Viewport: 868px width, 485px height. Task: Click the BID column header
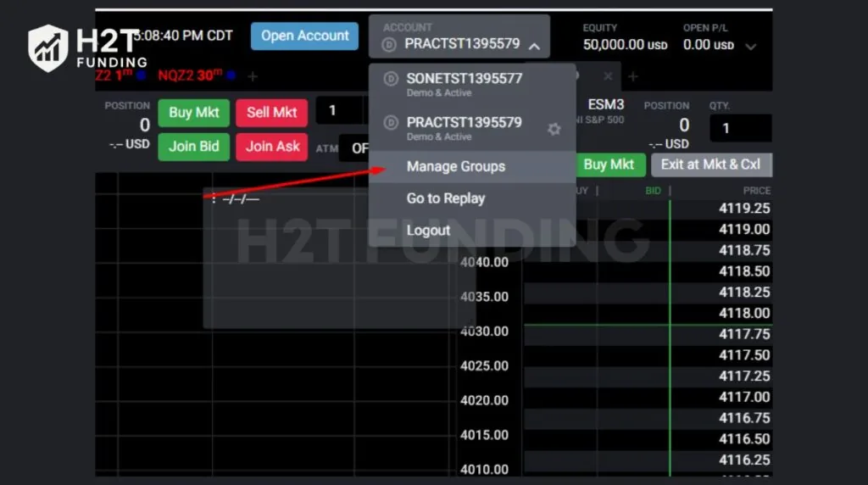coord(654,191)
